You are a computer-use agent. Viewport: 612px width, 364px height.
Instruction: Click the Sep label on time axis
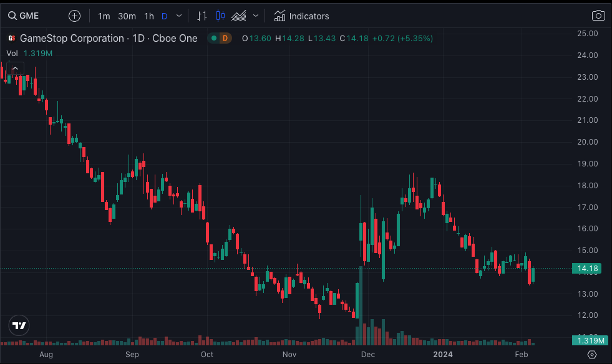tap(132, 354)
